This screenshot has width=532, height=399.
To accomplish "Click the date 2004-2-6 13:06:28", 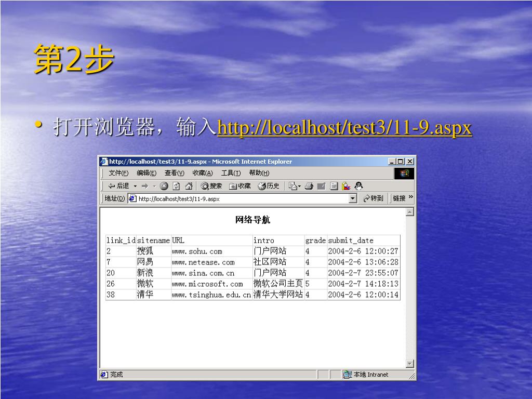I will [x=363, y=262].
